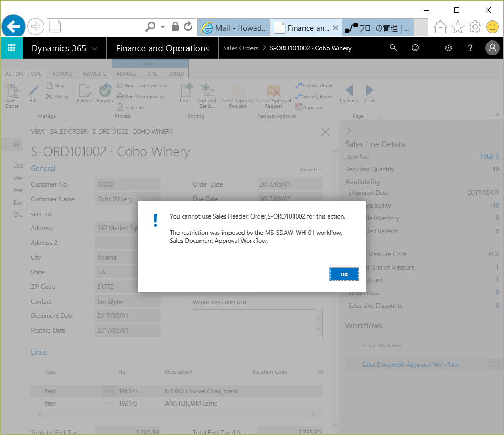Image resolution: width=504 pixels, height=435 pixels.
Task: Click Delete in Manage group
Action: pos(57,97)
